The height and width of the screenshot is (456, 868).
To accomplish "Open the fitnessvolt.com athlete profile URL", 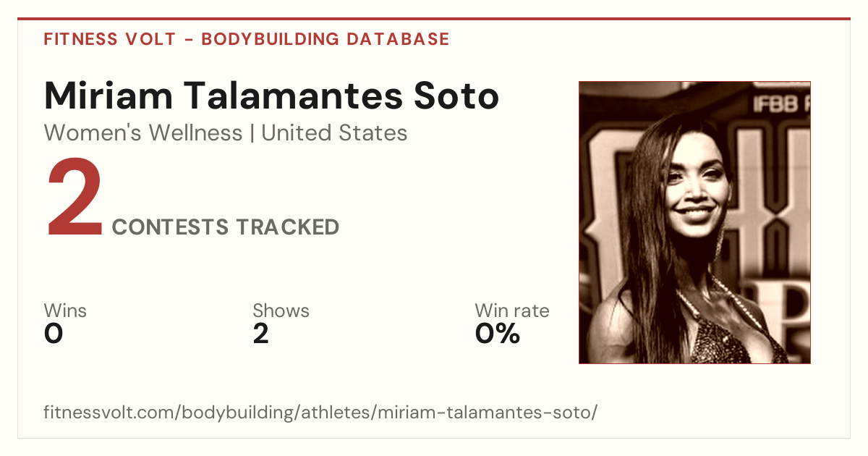I will coord(320,413).
